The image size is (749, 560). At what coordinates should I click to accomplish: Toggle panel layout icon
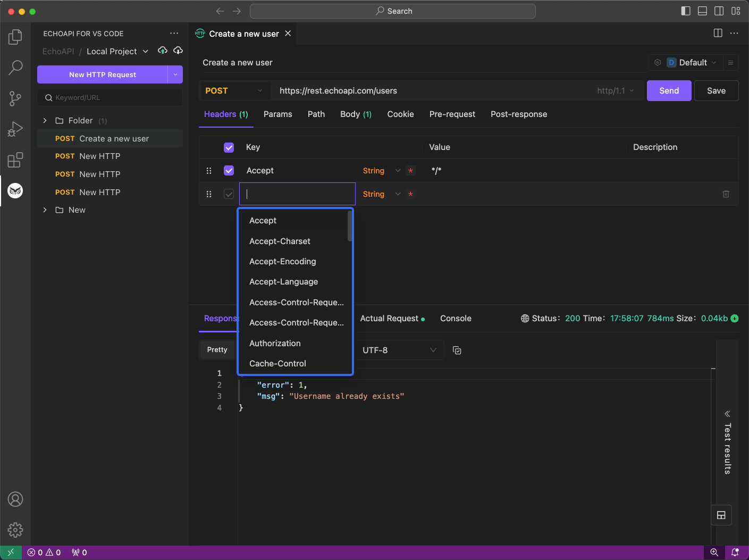[702, 11]
